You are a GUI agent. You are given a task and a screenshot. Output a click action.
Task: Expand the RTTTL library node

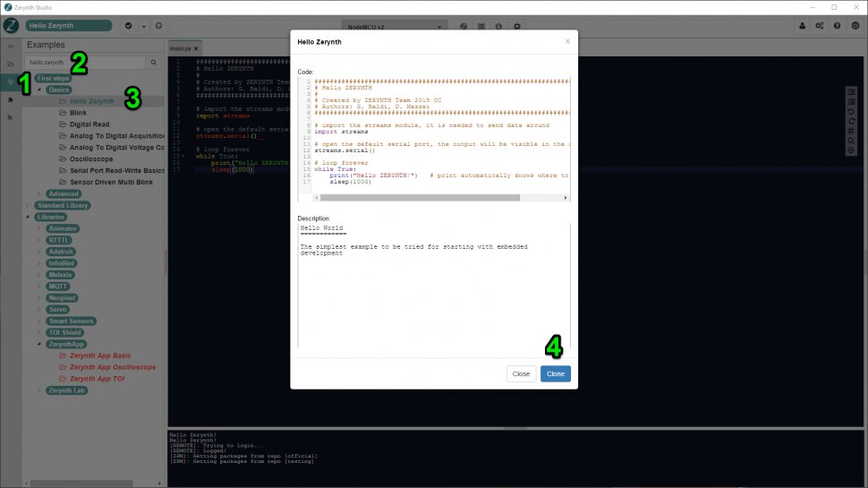click(x=39, y=240)
